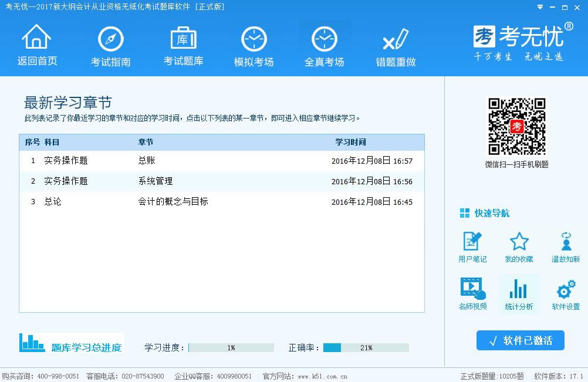Open 温故知新 review icon
Screen dimensions: 588x382
[566, 242]
